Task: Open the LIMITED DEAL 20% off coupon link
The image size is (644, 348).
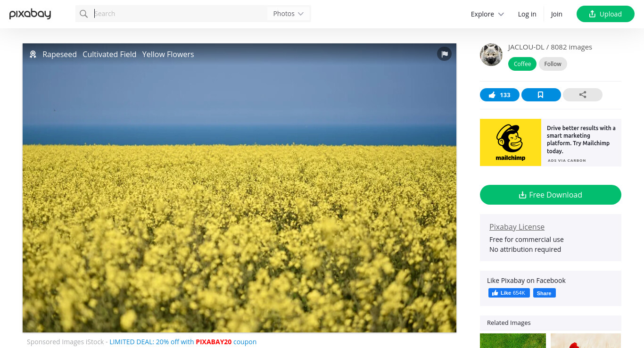Action: 183,342
